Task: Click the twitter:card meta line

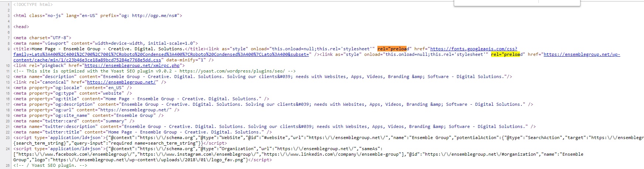Action: coord(74,121)
